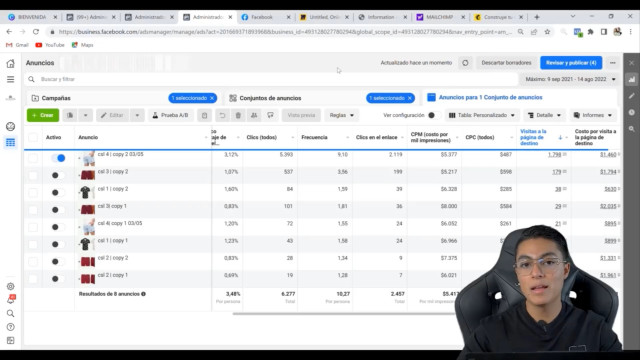Screen dimensions: 640x360
Task: Switch to the MAILCHIMP browser tab
Action: (440, 17)
